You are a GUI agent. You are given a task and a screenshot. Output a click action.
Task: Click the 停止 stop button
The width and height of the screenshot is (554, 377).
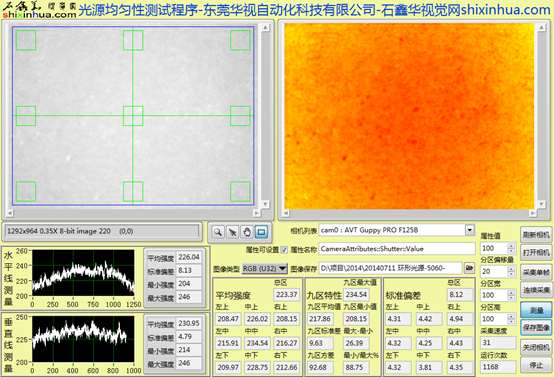[536, 366]
